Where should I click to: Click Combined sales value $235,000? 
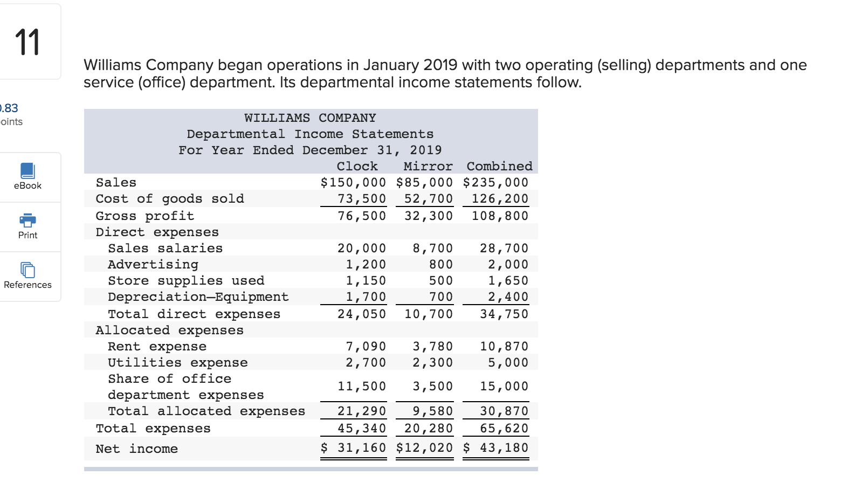495,182
